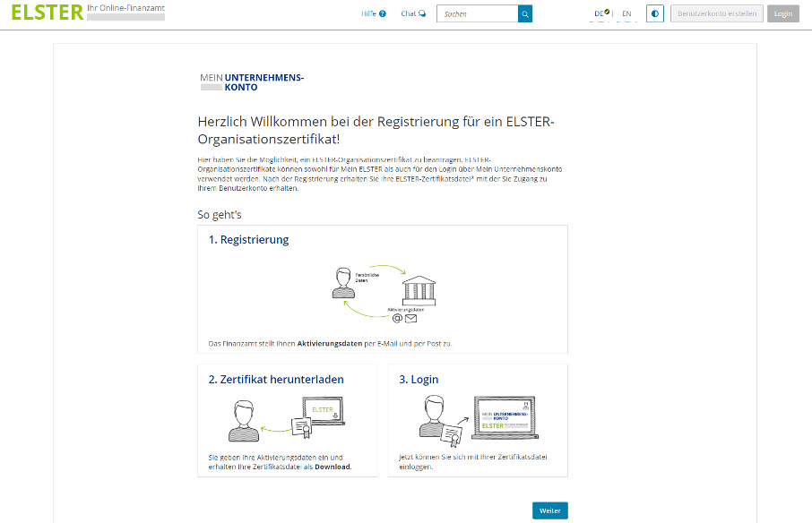Click the '1. Registrierung' step heading
This screenshot has height=523, width=812.
click(x=248, y=240)
